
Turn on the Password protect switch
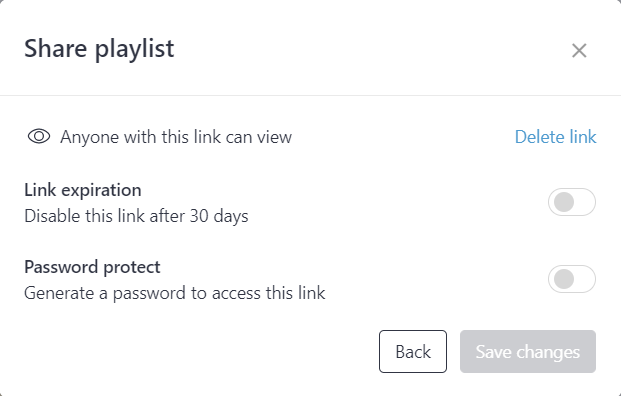click(x=572, y=279)
